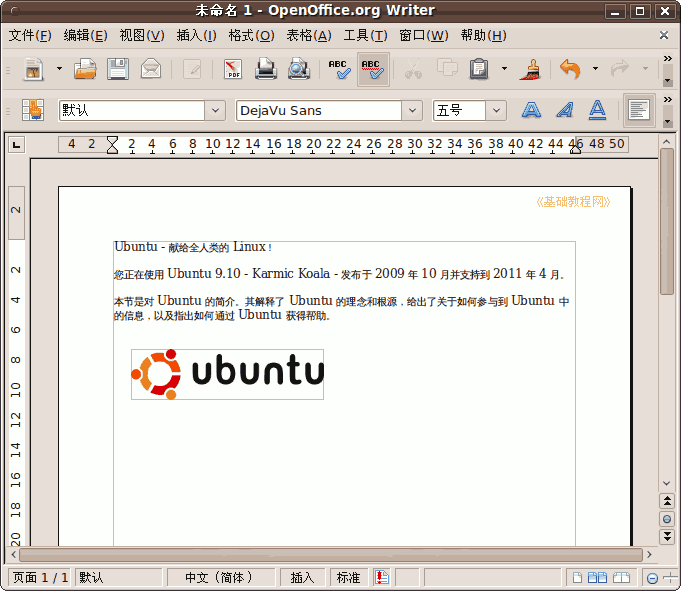Open the 帮助(H) menu
The image size is (681, 591).
[483, 36]
